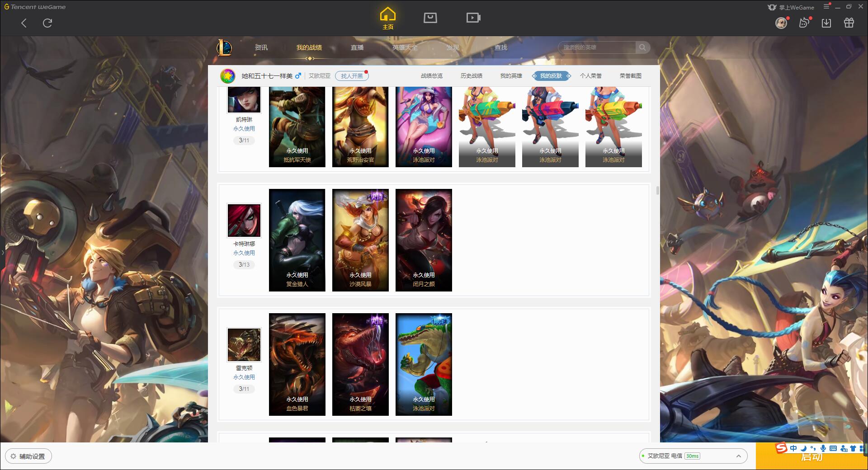The image size is (868, 470).
Task: Click 雷克顿 champion portrait
Action: (x=244, y=345)
